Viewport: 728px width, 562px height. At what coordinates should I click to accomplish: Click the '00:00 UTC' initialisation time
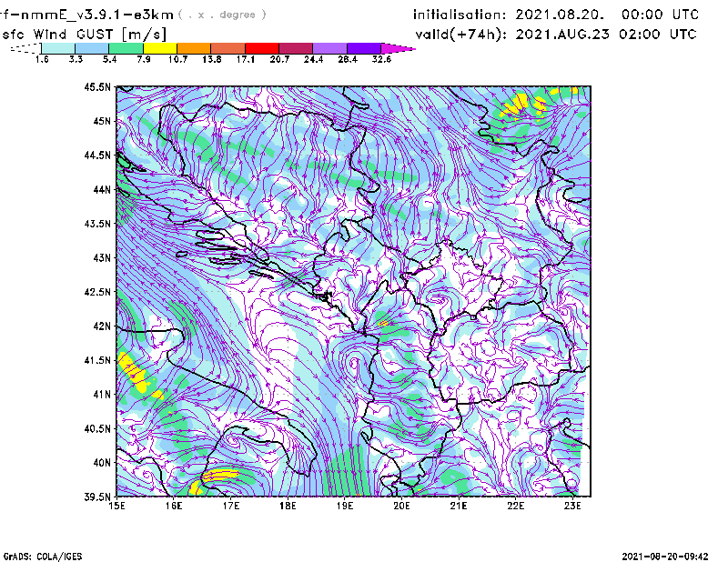[660, 15]
